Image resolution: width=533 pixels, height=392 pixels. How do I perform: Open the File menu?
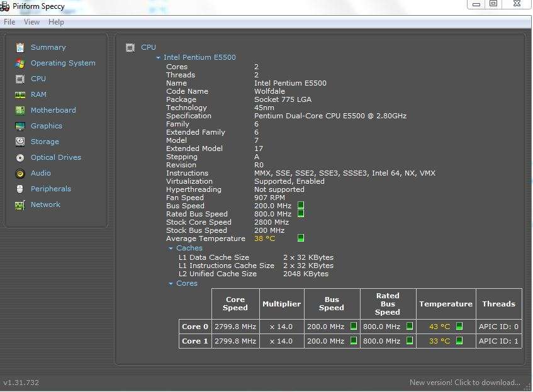[9, 22]
